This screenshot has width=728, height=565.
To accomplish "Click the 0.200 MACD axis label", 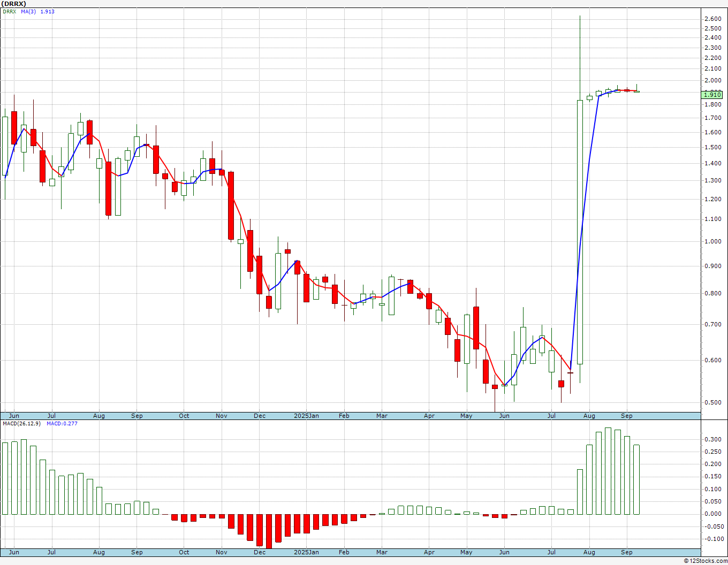I will click(712, 464).
